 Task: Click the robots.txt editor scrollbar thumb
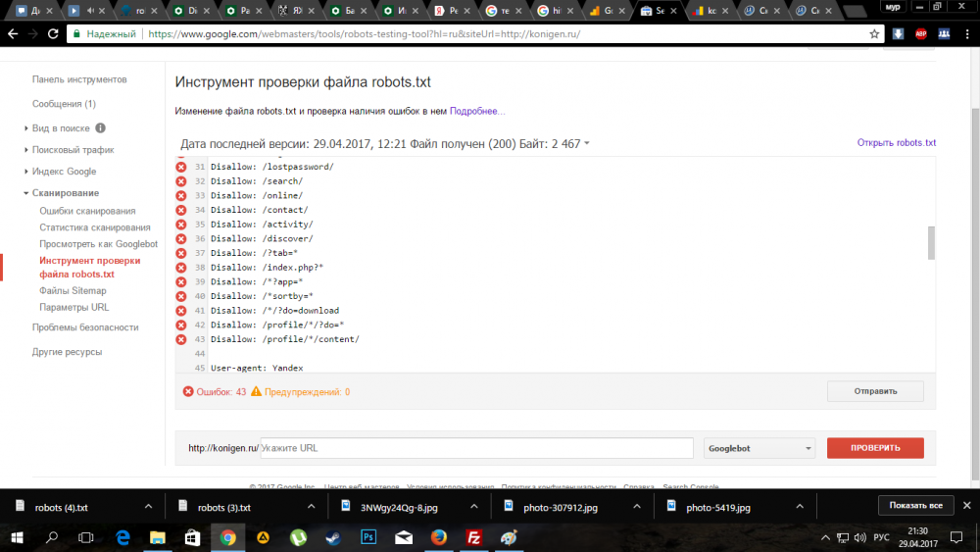pos(931,242)
